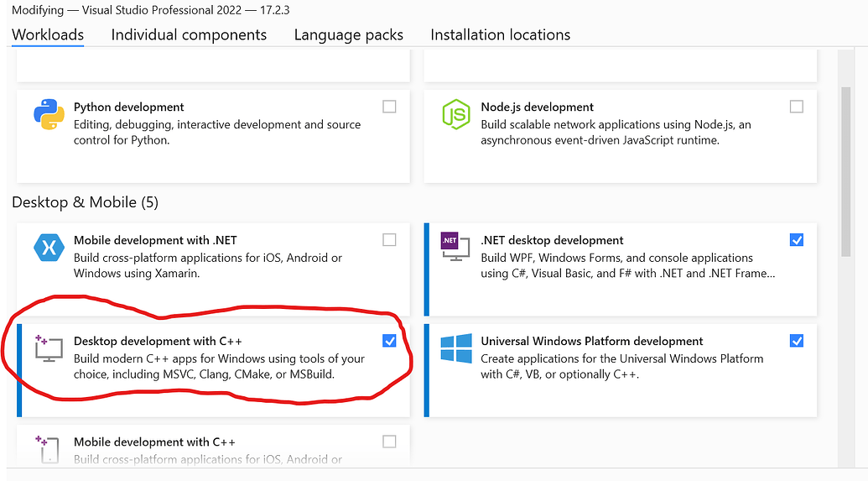This screenshot has height=481, width=868.
Task: Uncheck Universal Windows Platform development checkbox
Action: 796,341
